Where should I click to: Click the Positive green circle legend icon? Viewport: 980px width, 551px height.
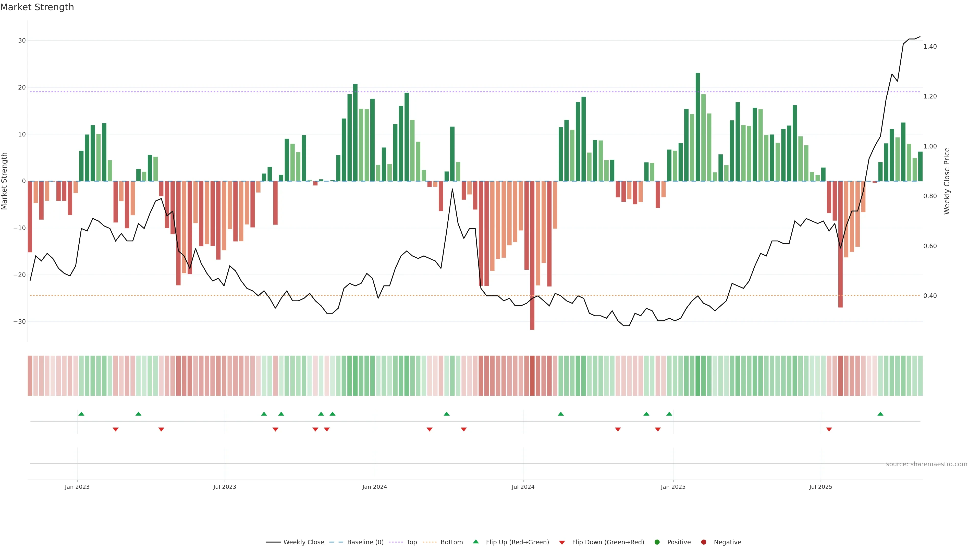click(657, 542)
